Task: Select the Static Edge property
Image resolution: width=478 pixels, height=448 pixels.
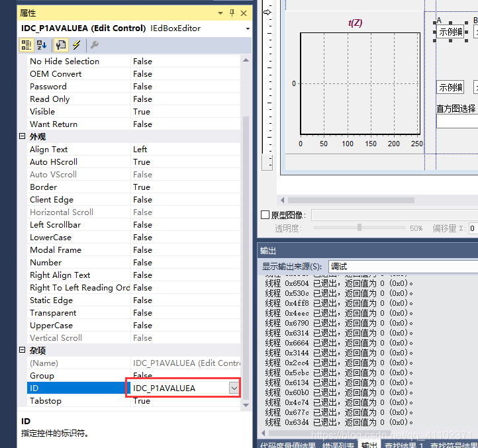Action: (134, 300)
